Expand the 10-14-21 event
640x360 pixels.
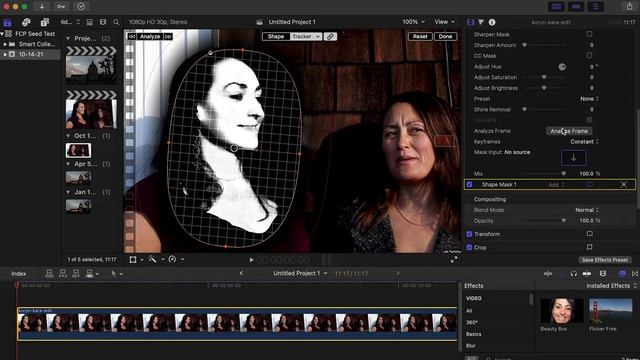pos(5,54)
